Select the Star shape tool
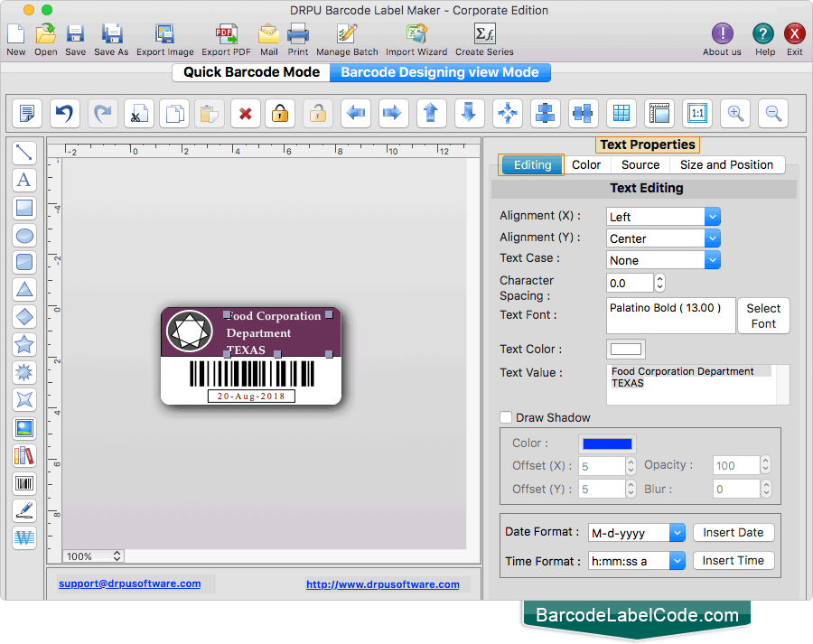The height and width of the screenshot is (644, 813). coord(24,345)
